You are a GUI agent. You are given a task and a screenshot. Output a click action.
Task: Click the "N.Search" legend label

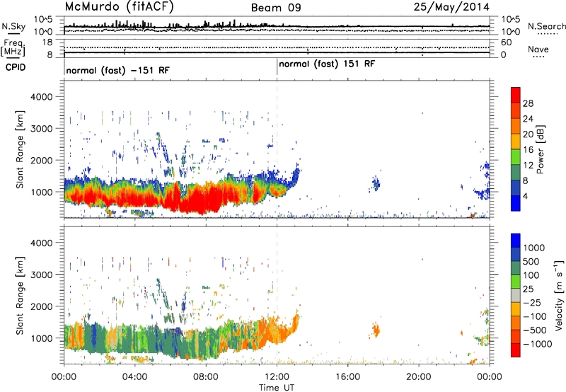(546, 26)
